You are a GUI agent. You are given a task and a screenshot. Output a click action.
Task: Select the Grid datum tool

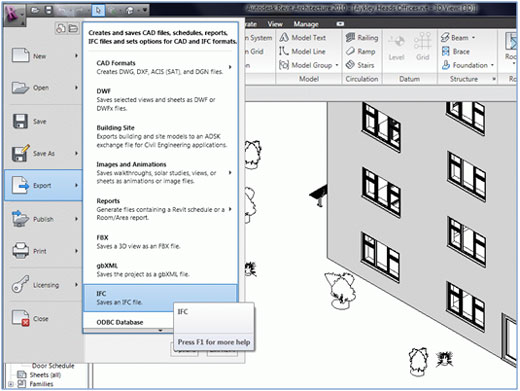(422, 47)
